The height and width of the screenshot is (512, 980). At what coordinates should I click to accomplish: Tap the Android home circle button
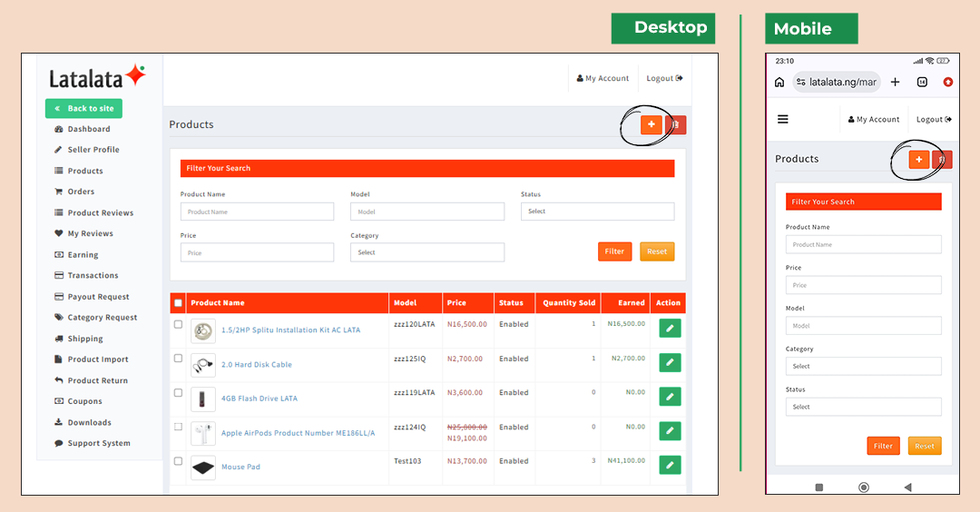coord(864,487)
